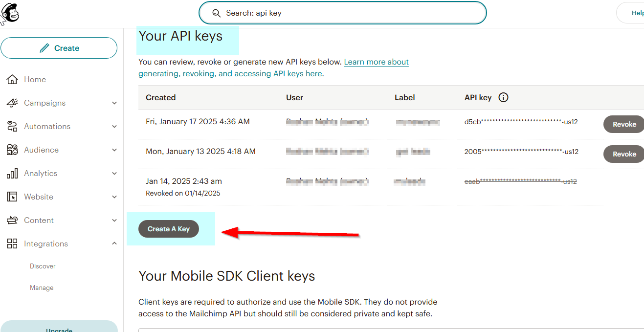Click the Mailchimp monkey logo
This screenshot has height=332, width=644.
click(x=10, y=13)
